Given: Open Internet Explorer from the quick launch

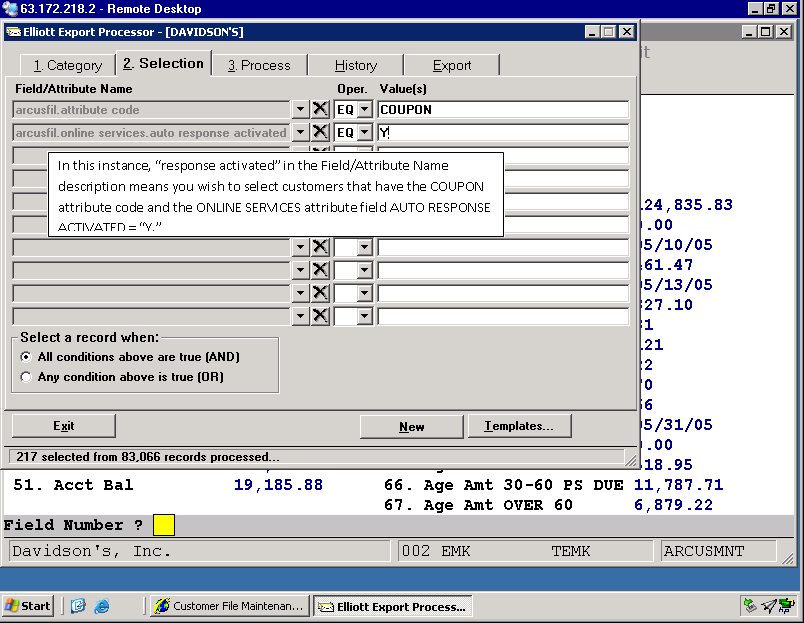Looking at the screenshot, I should point(102,606).
